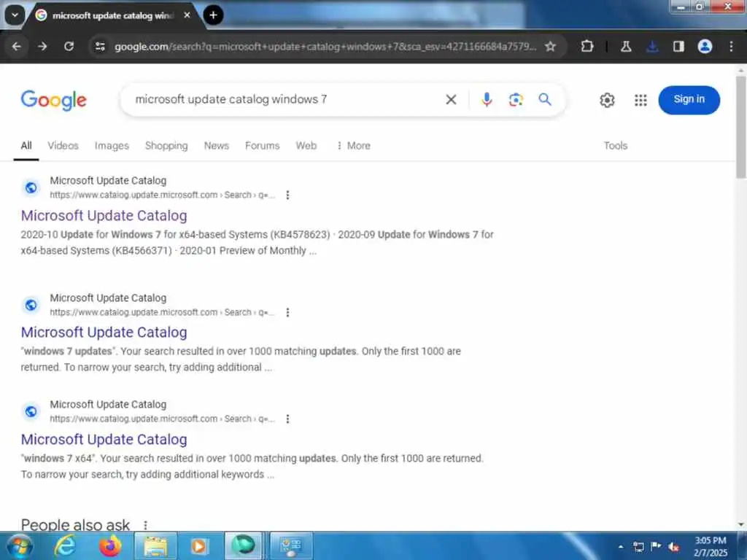This screenshot has height=560, width=747.
Task: Open Action Center flag icon
Action: (x=656, y=546)
